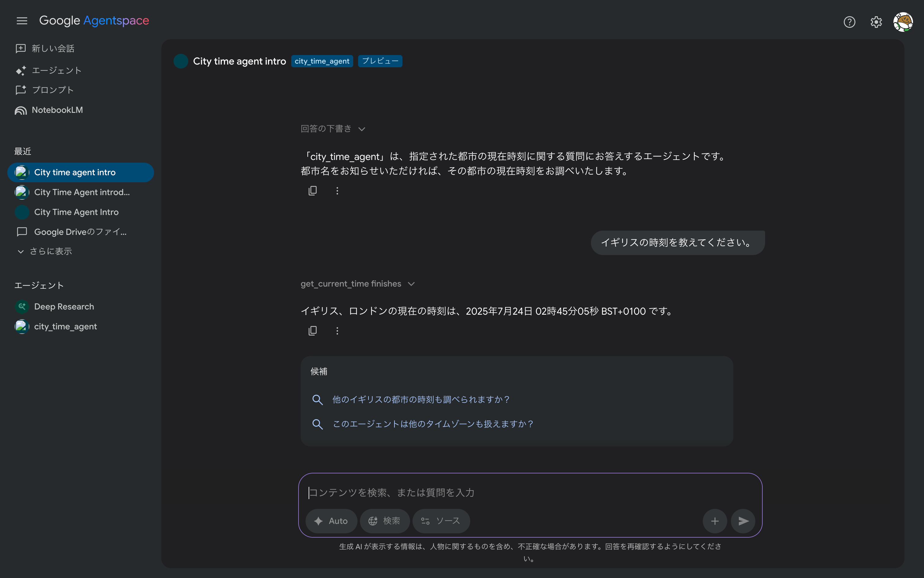
Task: Expand the 回答の下書き dropdown
Action: pos(333,129)
